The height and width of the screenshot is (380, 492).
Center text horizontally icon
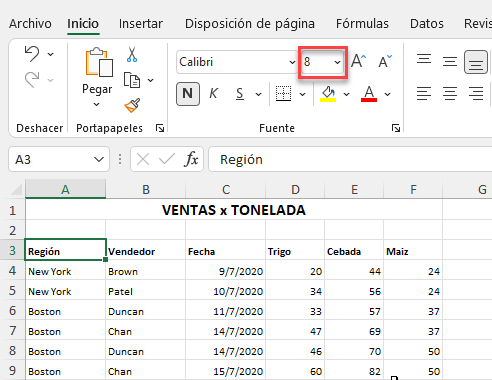tap(450, 94)
